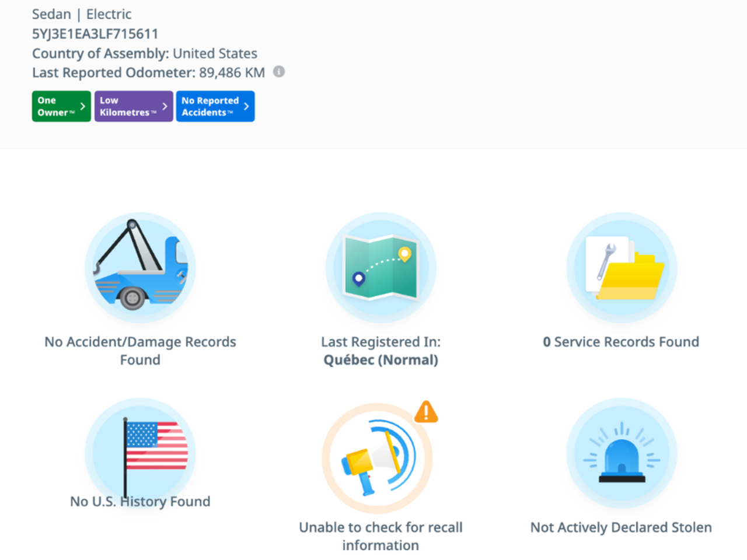The height and width of the screenshot is (560, 747).
Task: Expand the Low Kilometres badge chevron
Action: coord(165,106)
